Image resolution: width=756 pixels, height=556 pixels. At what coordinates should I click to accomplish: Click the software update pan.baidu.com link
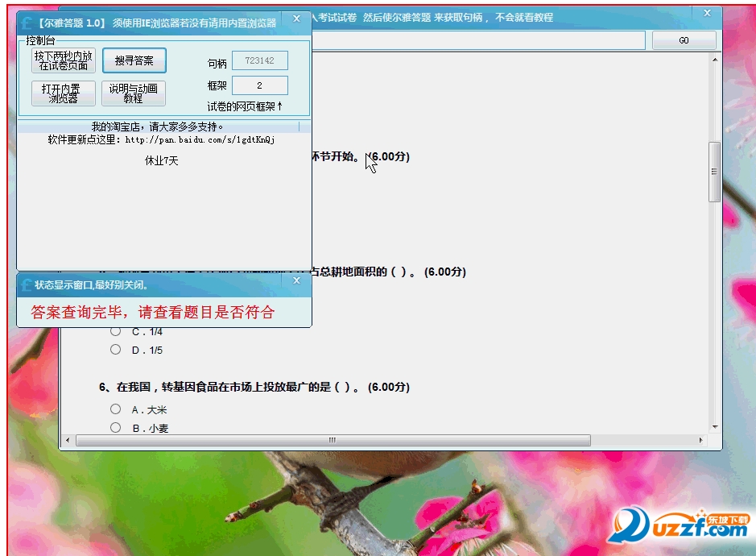click(200, 140)
